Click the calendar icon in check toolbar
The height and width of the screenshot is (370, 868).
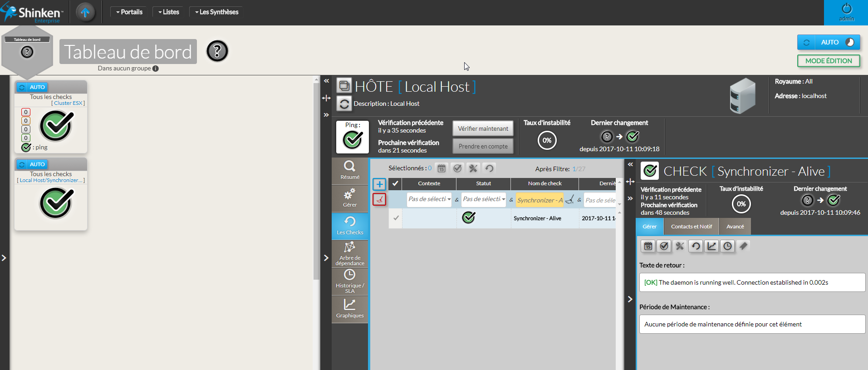pyautogui.click(x=648, y=246)
